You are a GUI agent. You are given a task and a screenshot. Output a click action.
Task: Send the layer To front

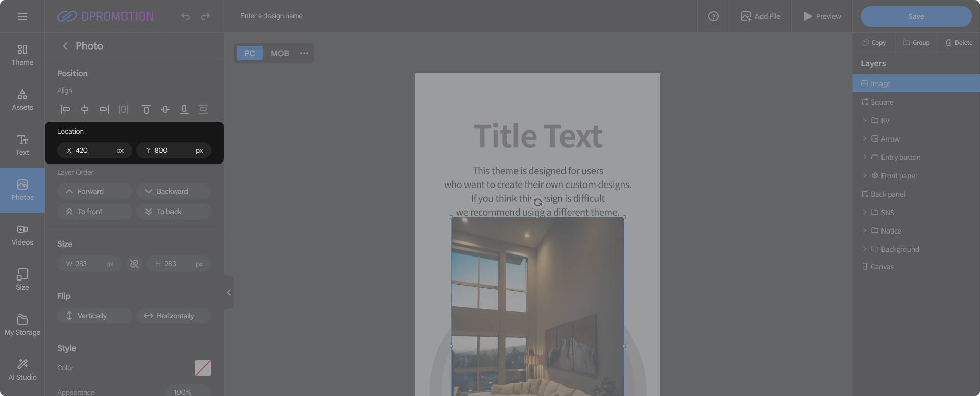[94, 212]
